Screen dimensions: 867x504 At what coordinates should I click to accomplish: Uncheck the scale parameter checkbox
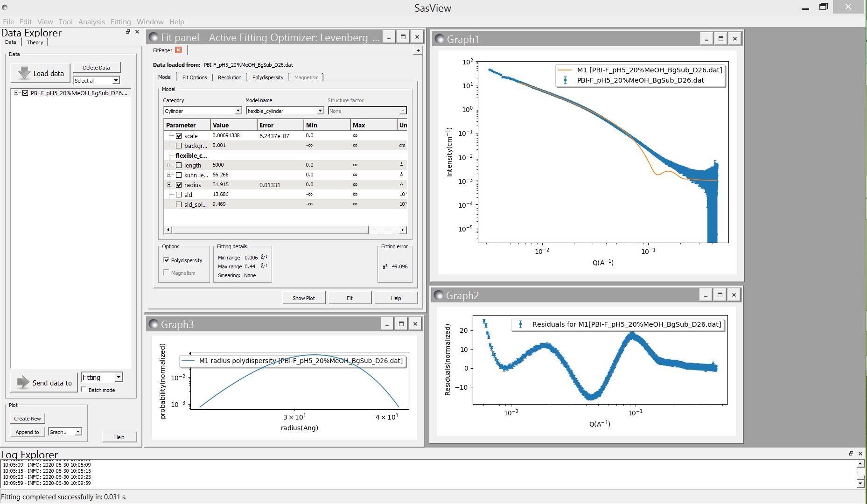(179, 136)
